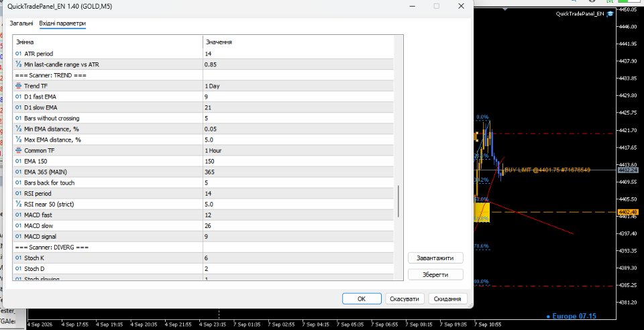Select the Max EMA distance value 5.0

pyautogui.click(x=298, y=140)
